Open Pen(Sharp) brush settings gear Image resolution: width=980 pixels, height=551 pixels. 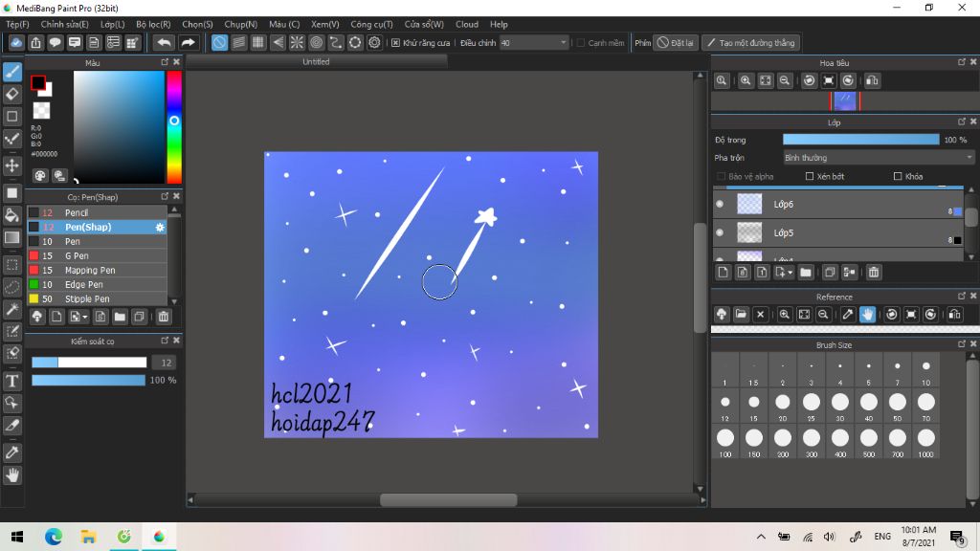pos(160,228)
